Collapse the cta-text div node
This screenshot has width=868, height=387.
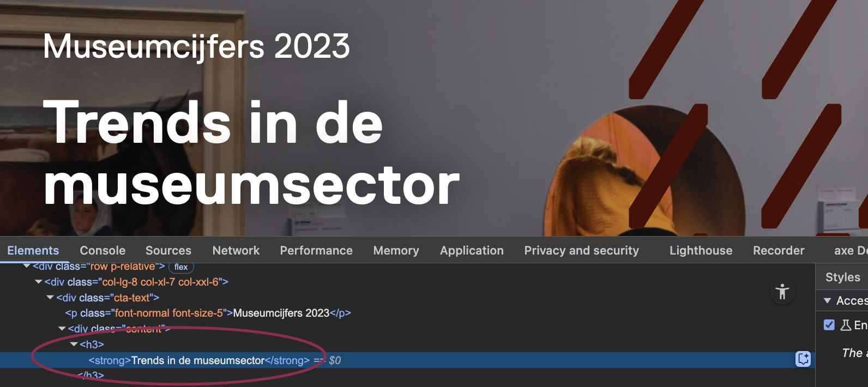point(50,298)
